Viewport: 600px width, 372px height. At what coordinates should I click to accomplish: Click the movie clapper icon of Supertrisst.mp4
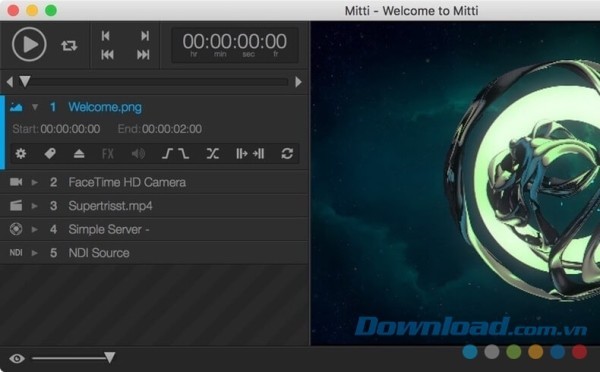pyautogui.click(x=16, y=206)
